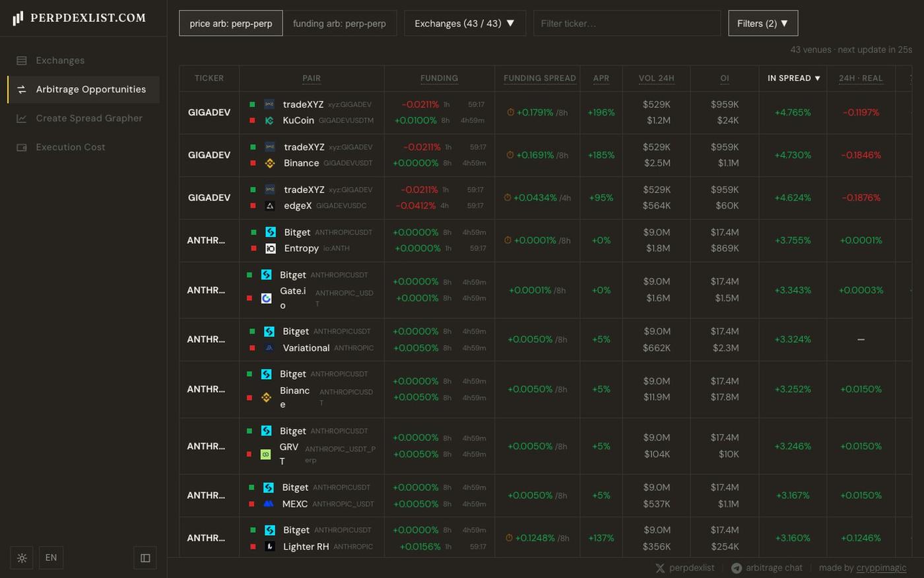This screenshot has height=578, width=924.
Task: Click the Variational ANTHROPIC pair name
Action: (x=328, y=348)
